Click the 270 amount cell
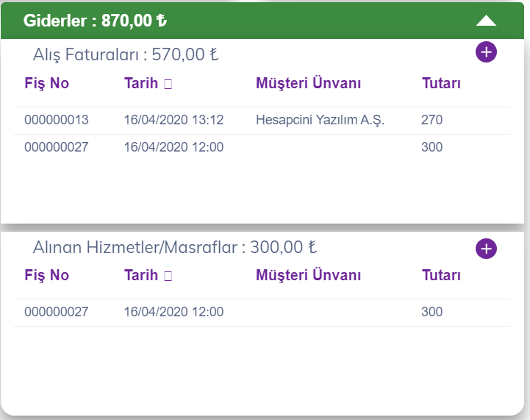Viewport: 530px width, 420px height. (x=431, y=120)
